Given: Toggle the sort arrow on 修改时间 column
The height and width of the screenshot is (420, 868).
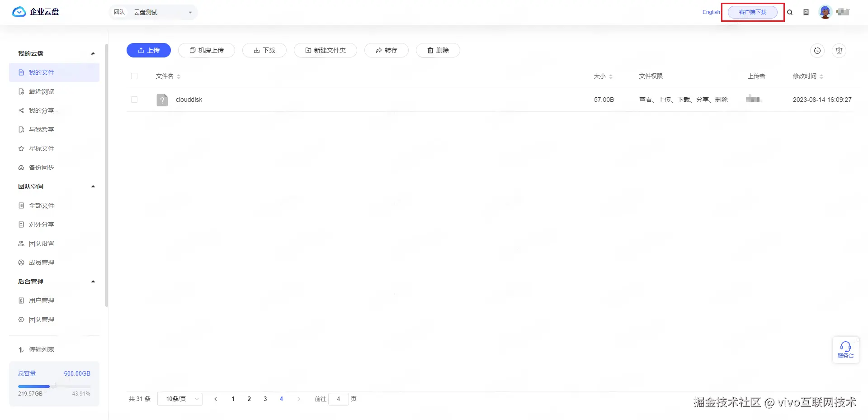Looking at the screenshot, I should [x=822, y=76].
